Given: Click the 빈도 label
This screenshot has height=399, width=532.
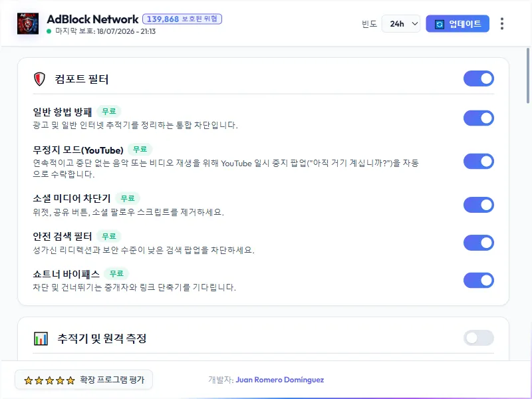Looking at the screenshot, I should click(x=370, y=24).
